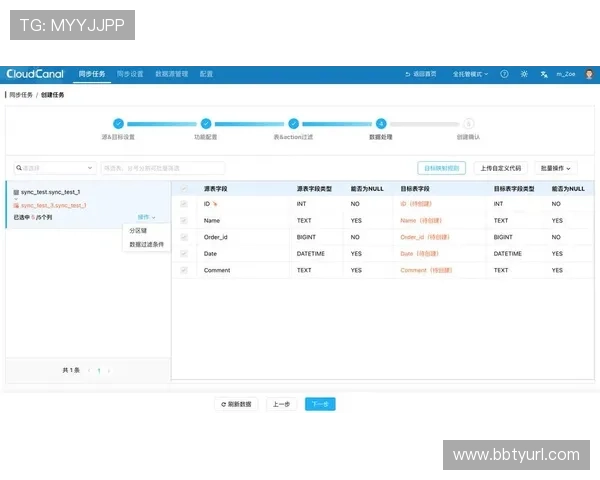Toggle the checkbox for Name row
Viewport: 600px width, 480px height.
[184, 220]
